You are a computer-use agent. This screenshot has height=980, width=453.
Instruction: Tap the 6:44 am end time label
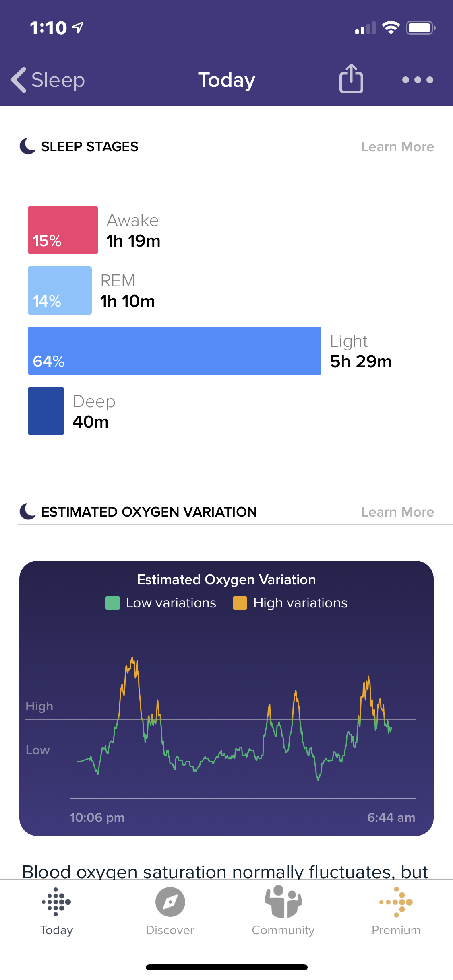click(x=391, y=817)
